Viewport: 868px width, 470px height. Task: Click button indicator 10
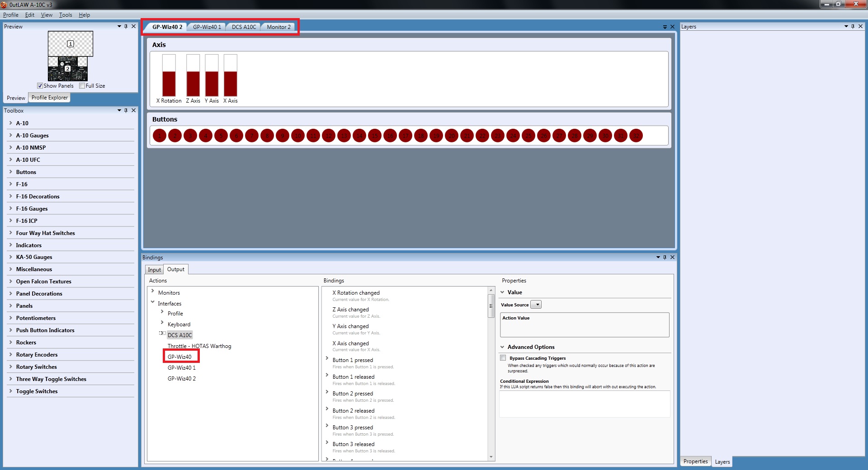pos(298,136)
